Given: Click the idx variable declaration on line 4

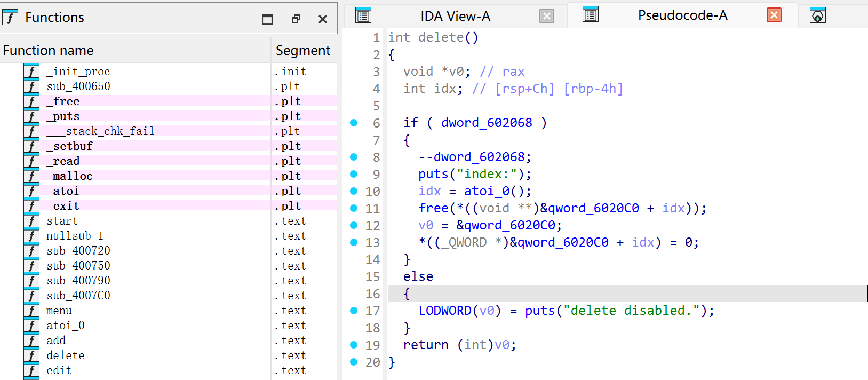Looking at the screenshot, I should (445, 89).
